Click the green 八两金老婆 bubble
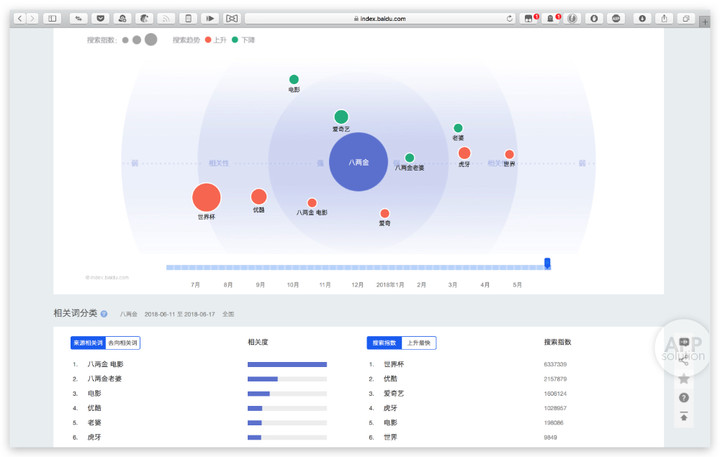The image size is (720, 457). [410, 158]
